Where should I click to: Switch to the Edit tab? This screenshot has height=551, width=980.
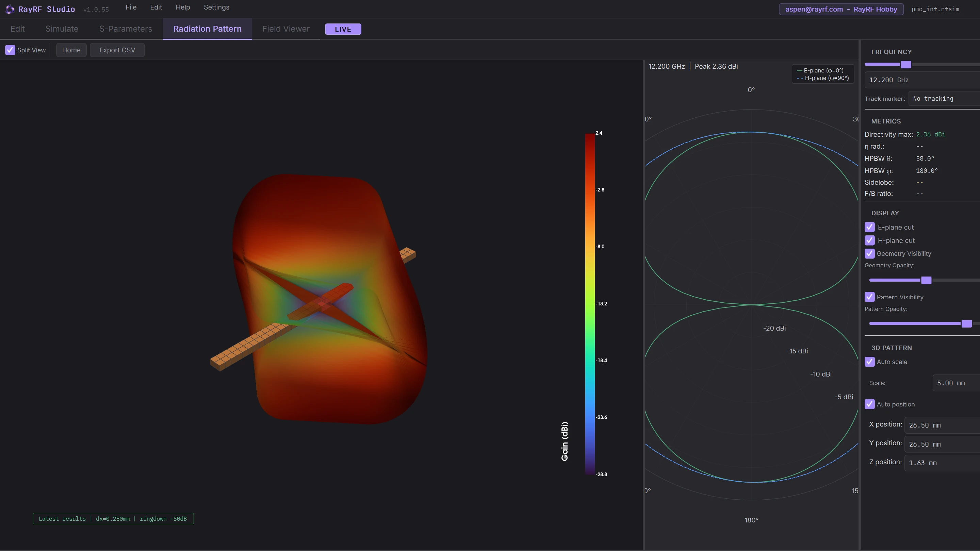[x=17, y=29]
